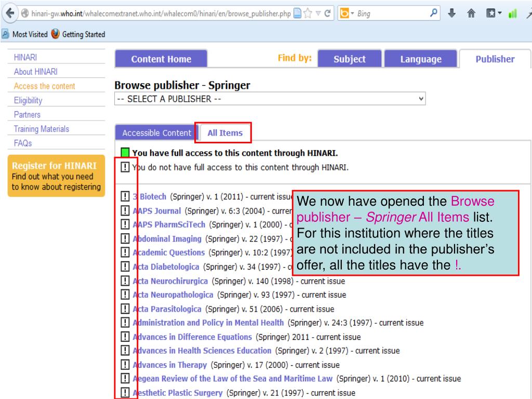Open Advances in Health Sciences Education link
532x399 pixels.
[x=202, y=351]
